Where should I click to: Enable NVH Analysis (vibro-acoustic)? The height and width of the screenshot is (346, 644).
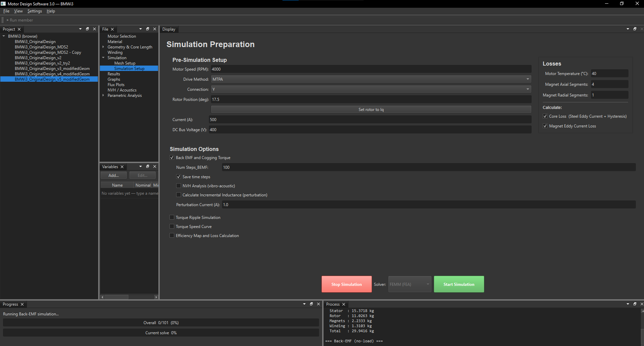click(x=179, y=186)
